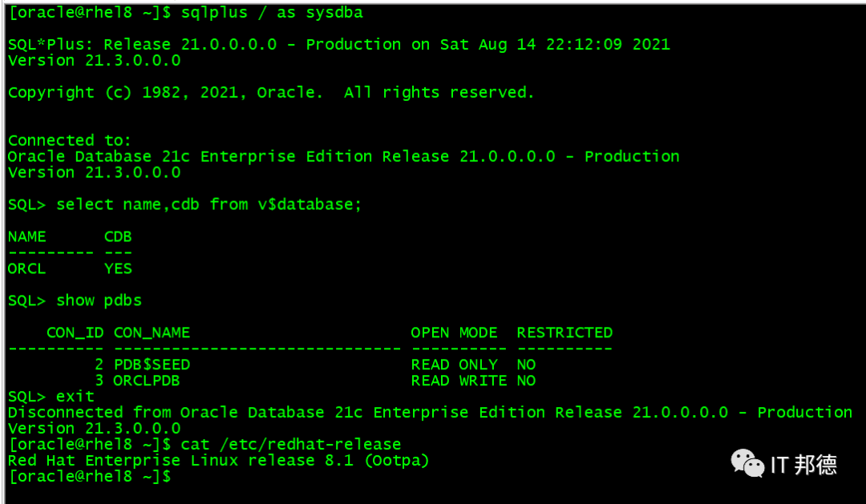Click the 'cat /etc/redhat-release' command
866x504 pixels.
[290, 444]
